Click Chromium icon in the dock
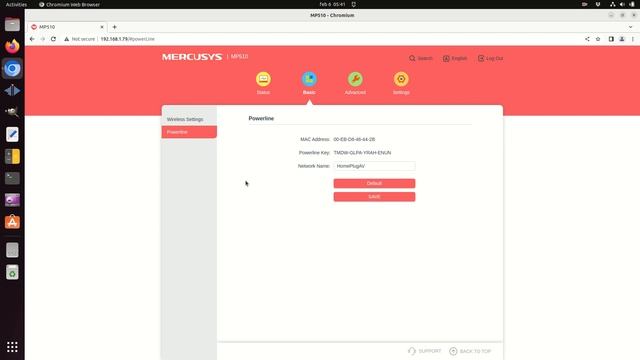640x360 pixels. pyautogui.click(x=12, y=69)
